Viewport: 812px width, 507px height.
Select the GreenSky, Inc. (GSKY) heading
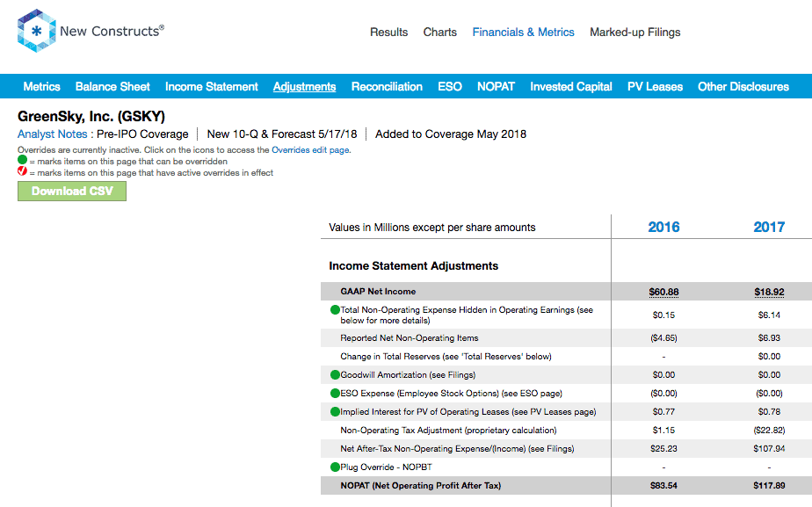(91, 117)
